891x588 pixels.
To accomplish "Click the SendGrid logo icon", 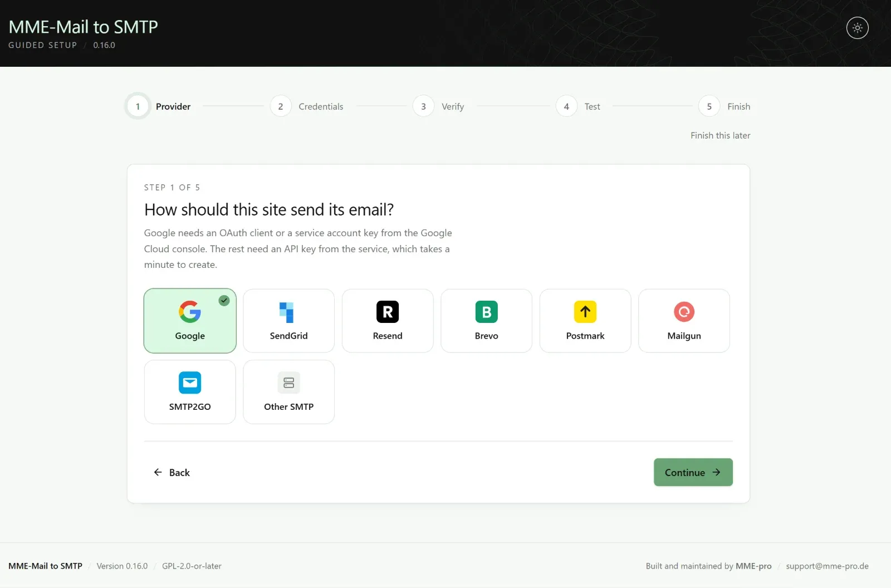I will [x=286, y=312].
